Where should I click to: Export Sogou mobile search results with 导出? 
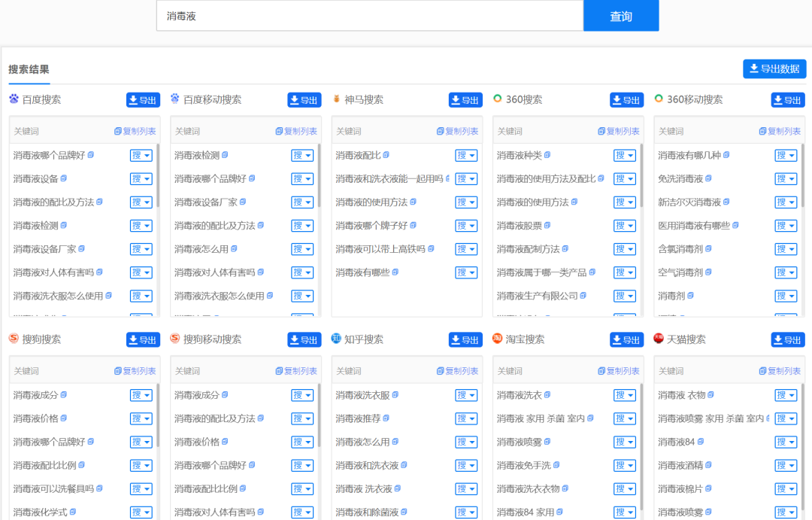pos(304,339)
